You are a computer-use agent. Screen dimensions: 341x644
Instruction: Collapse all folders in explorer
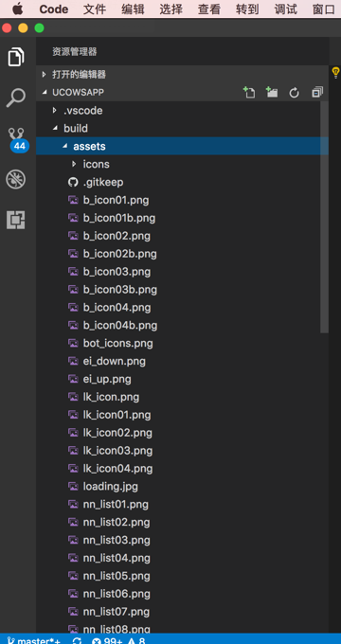317,93
